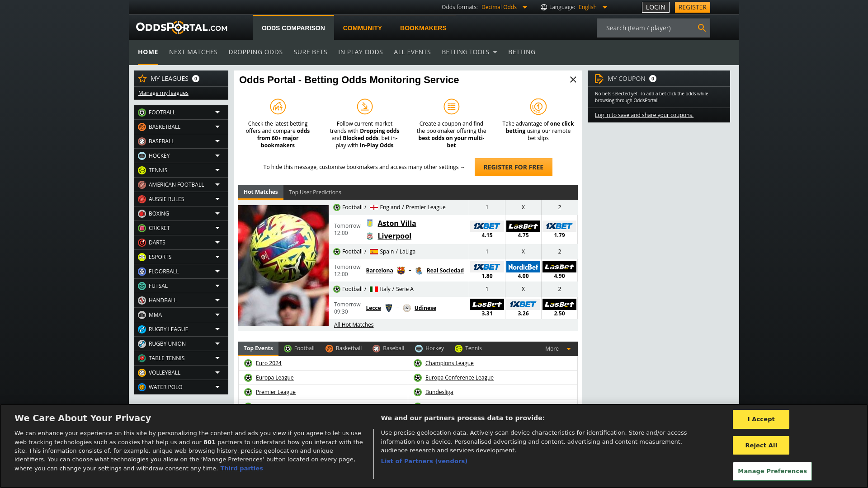The height and width of the screenshot is (488, 868).
Task: Open List of Partners (vendors) link
Action: (424, 461)
